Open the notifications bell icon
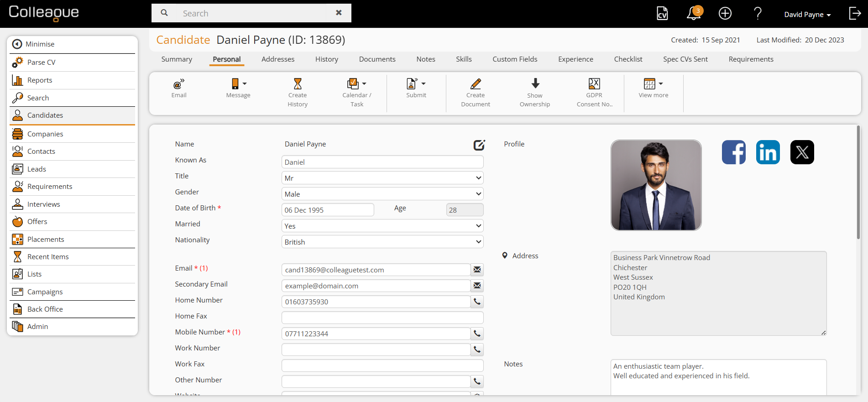Viewport: 868px width, 402px height. pyautogui.click(x=693, y=14)
